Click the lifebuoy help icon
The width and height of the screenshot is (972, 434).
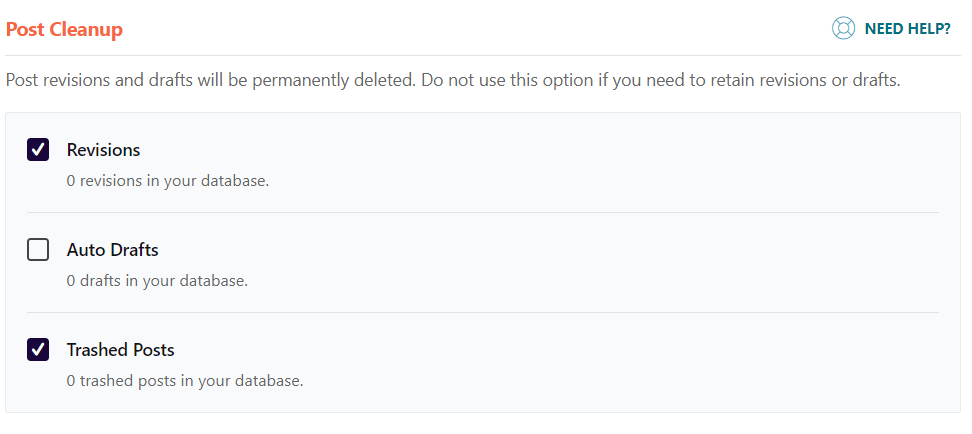pos(843,29)
